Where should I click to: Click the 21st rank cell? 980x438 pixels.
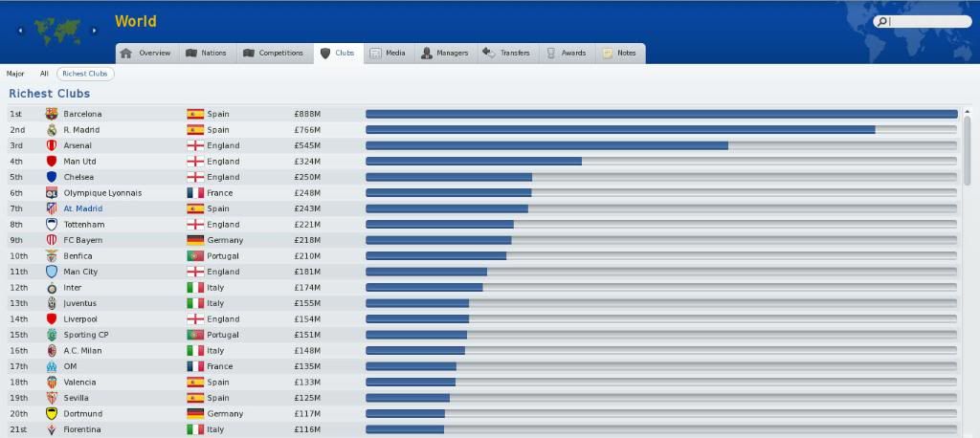(x=19, y=429)
